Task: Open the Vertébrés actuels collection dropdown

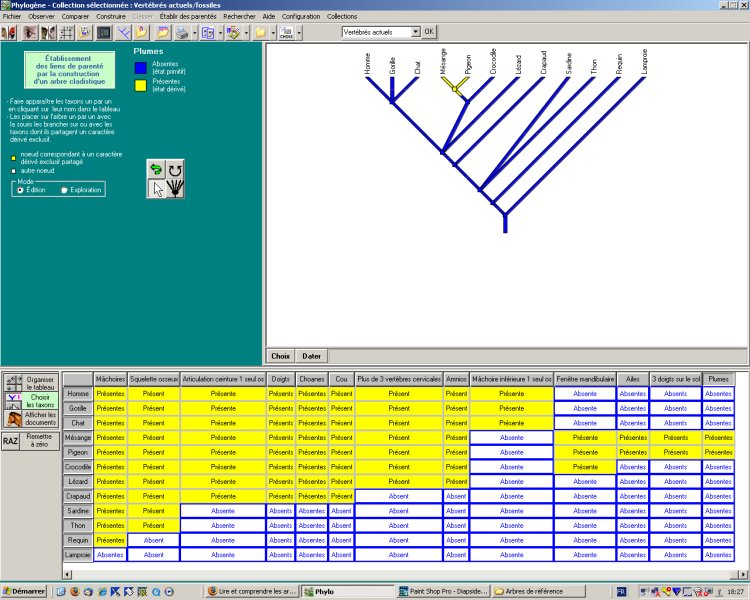Action: tap(415, 32)
